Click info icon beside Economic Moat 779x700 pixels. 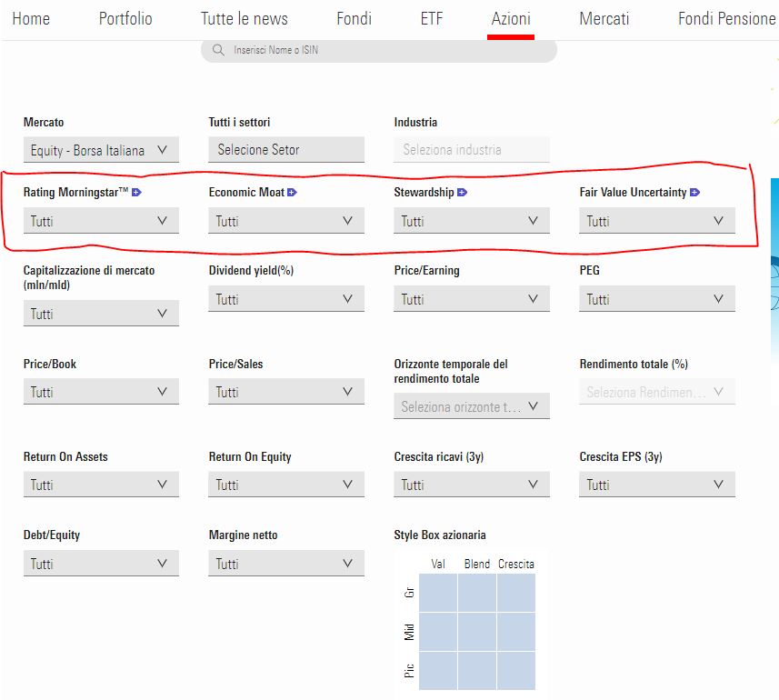coord(292,193)
